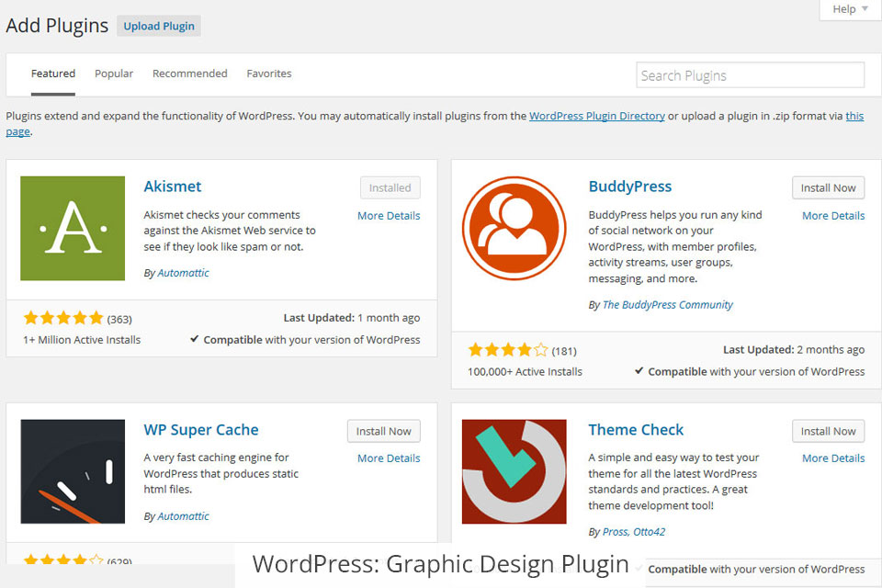This screenshot has height=588, width=882.
Task: Open the WP Super Cache title link
Action: coord(201,430)
